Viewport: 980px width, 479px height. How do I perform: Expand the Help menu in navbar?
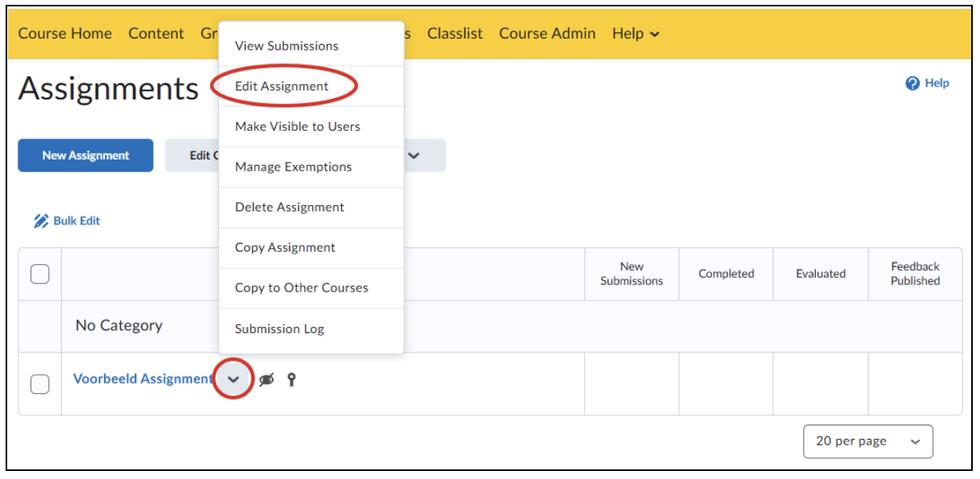pyautogui.click(x=636, y=34)
